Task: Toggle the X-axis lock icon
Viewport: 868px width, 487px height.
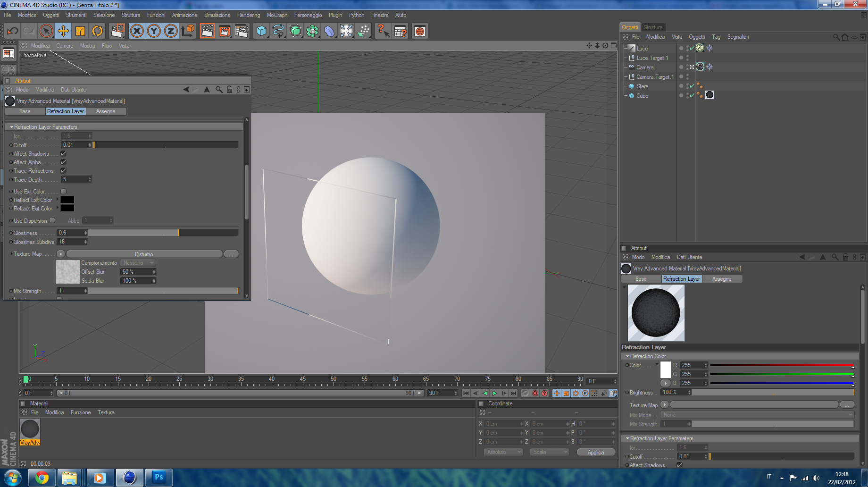Action: [x=137, y=31]
